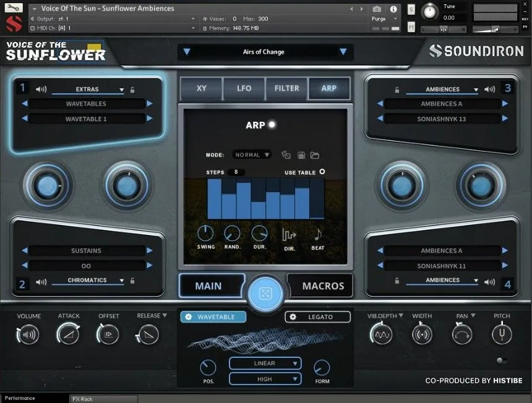The width and height of the screenshot is (532, 403).
Task: Click the snapshot camera icon
Action: [x=377, y=9]
